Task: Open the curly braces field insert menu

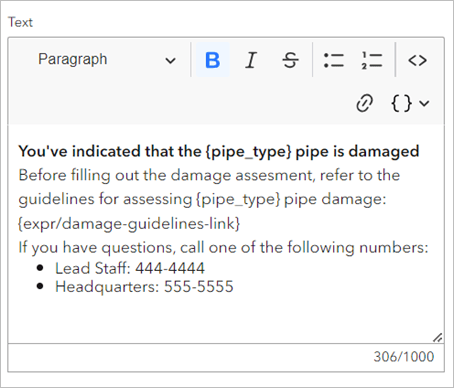Action: click(x=410, y=103)
